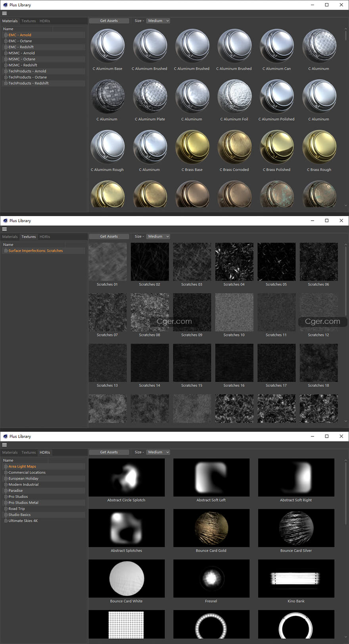Select Road Trip HDRI category
This screenshot has width=349, height=644.
[17, 509]
